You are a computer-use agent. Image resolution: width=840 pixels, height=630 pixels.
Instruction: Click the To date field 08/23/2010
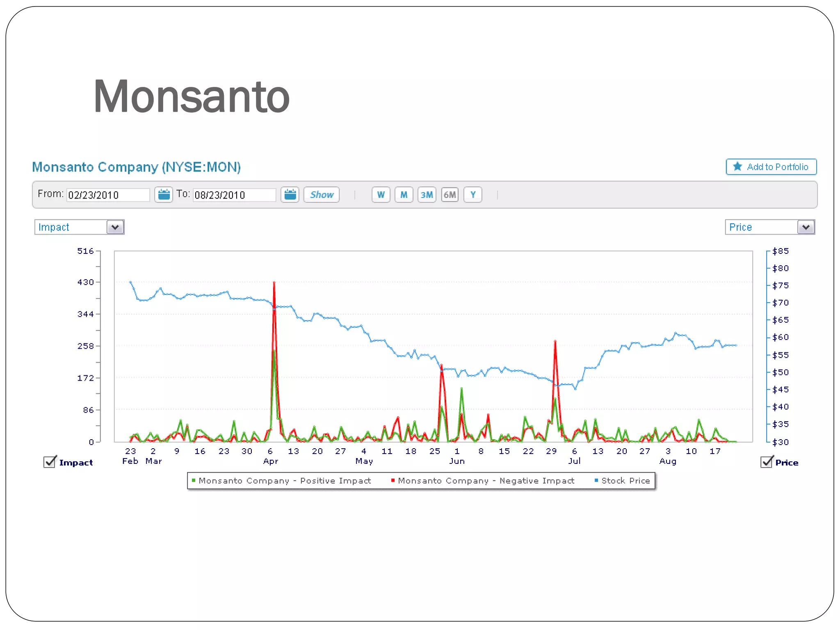(x=235, y=195)
